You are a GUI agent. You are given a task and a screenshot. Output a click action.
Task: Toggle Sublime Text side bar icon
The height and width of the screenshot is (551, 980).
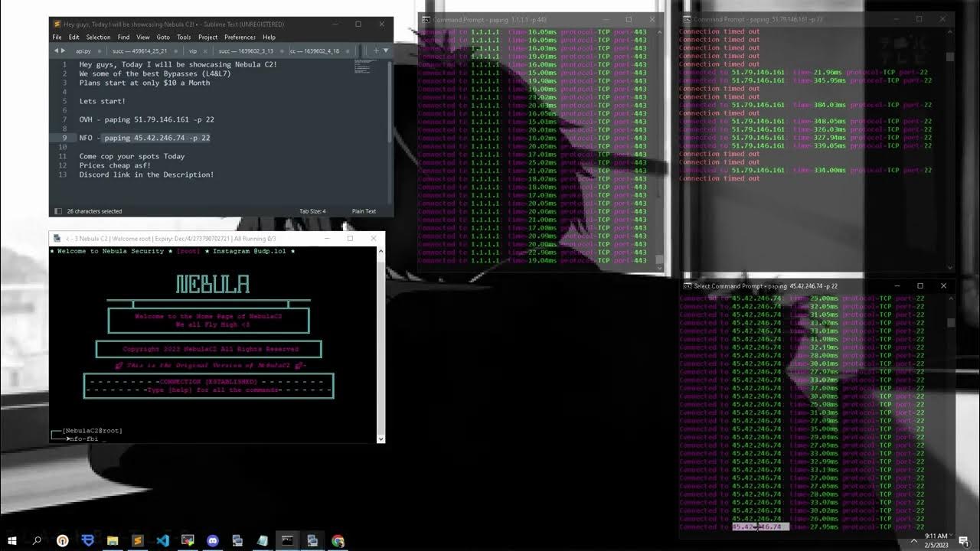[x=57, y=211]
